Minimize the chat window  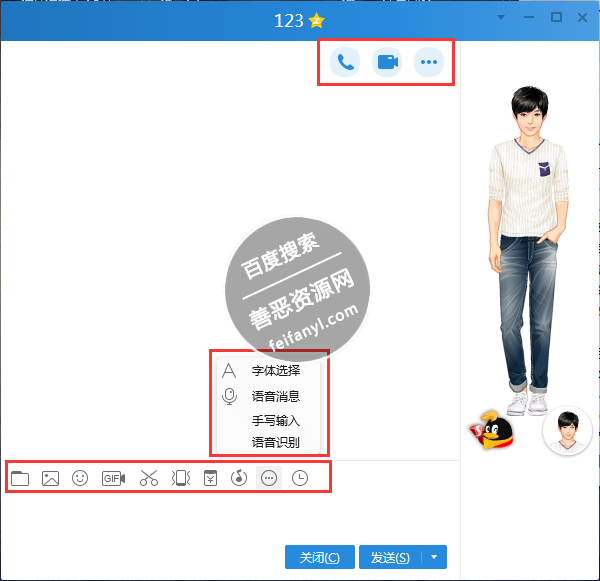[529, 17]
